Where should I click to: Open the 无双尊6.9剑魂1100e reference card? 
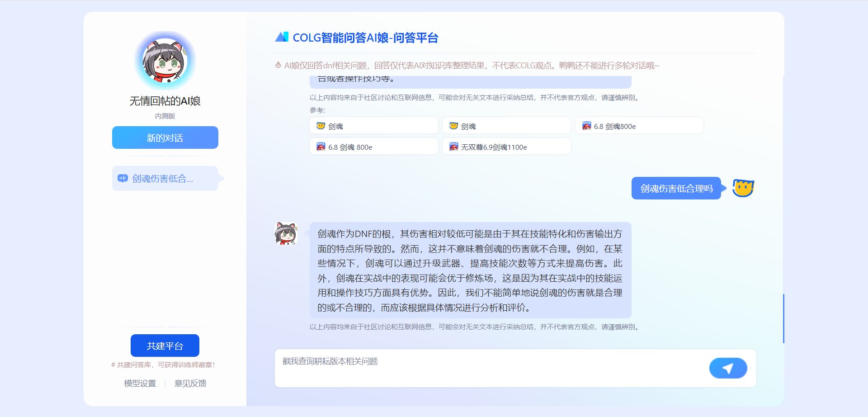point(507,147)
